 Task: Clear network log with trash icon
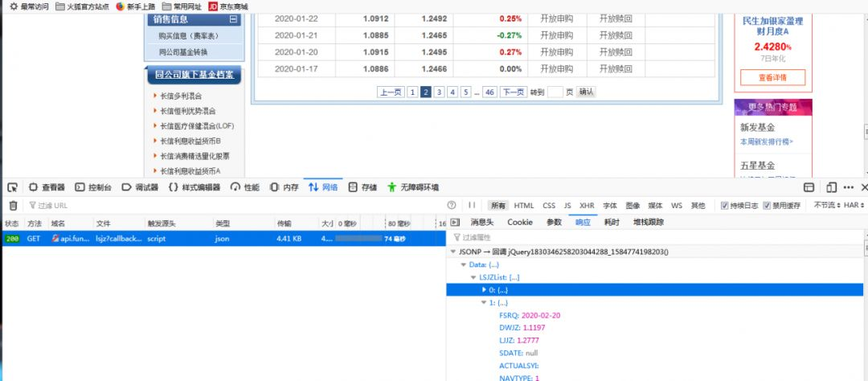(13, 206)
